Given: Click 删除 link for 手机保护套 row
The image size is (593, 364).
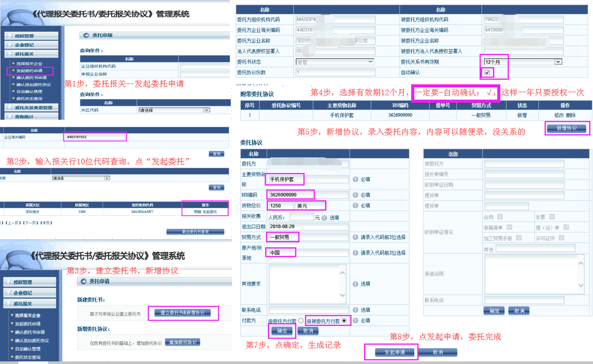Looking at the screenshot, I should pyautogui.click(x=571, y=115).
